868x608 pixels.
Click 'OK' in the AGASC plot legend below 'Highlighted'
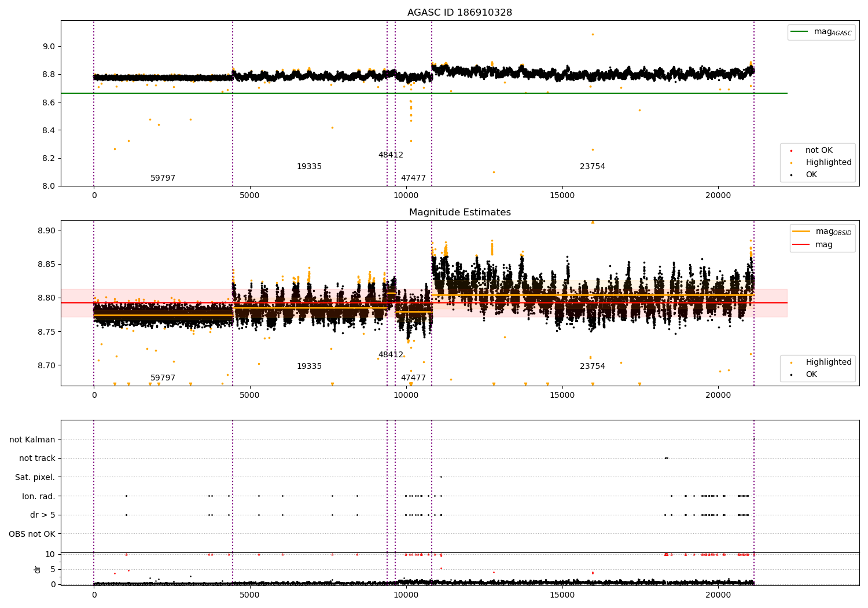811,175
